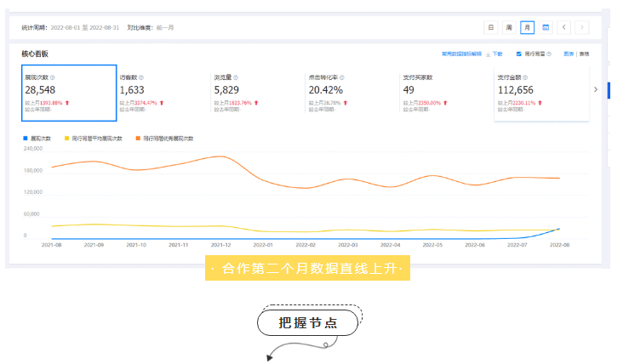Viewport: 629px width, 364px height.
Task: Open the 常用数据指标解释 link
Action: (460, 54)
